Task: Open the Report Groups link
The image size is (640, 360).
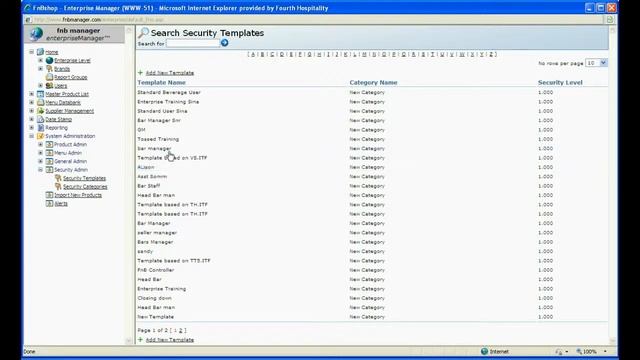Action: pos(71,77)
